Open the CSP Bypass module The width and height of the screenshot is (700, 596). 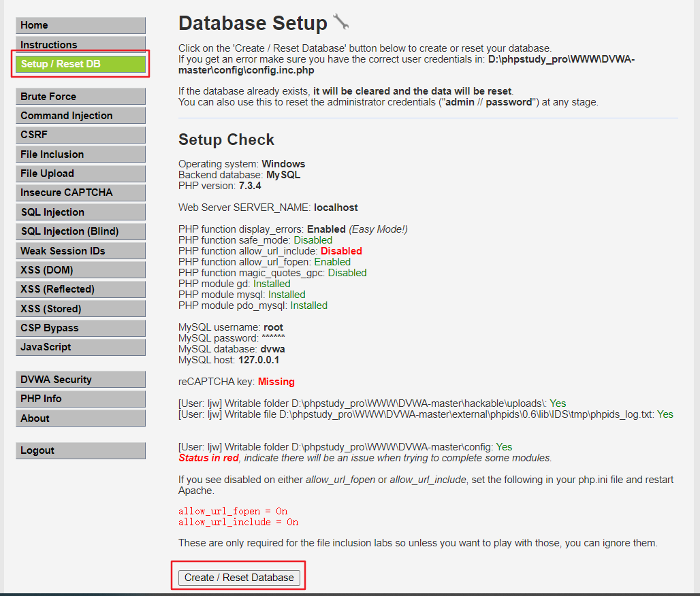[80, 328]
